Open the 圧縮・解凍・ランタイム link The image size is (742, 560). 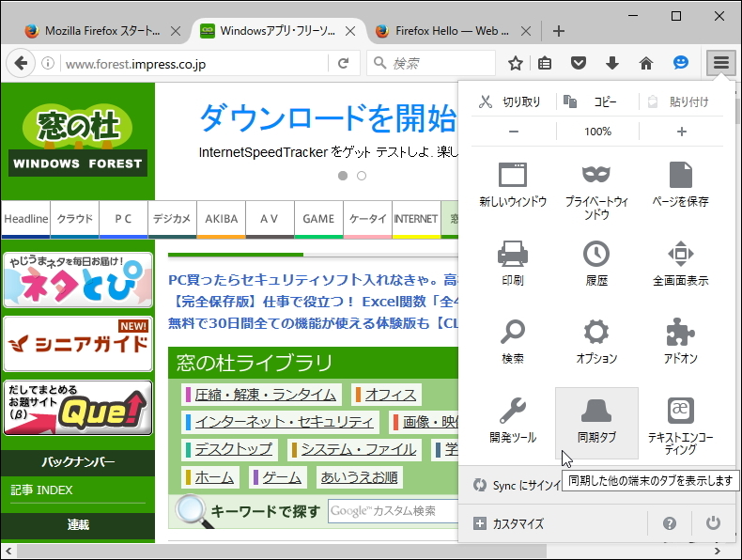265,395
